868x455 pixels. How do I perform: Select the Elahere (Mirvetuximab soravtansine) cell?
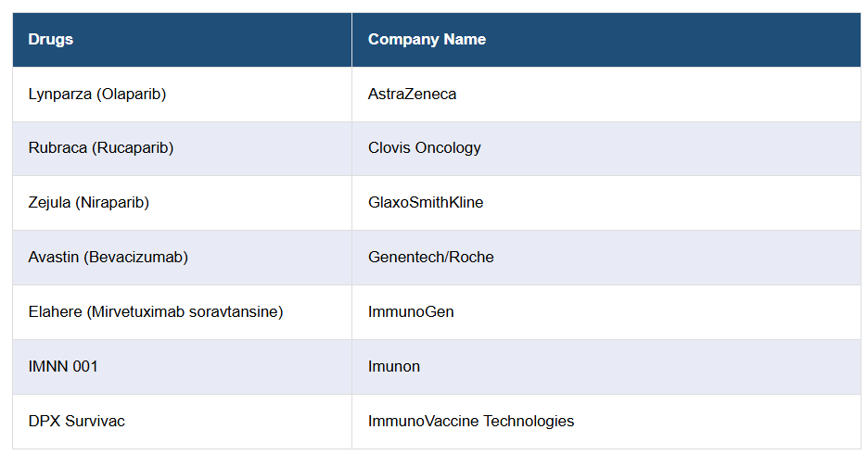point(156,311)
